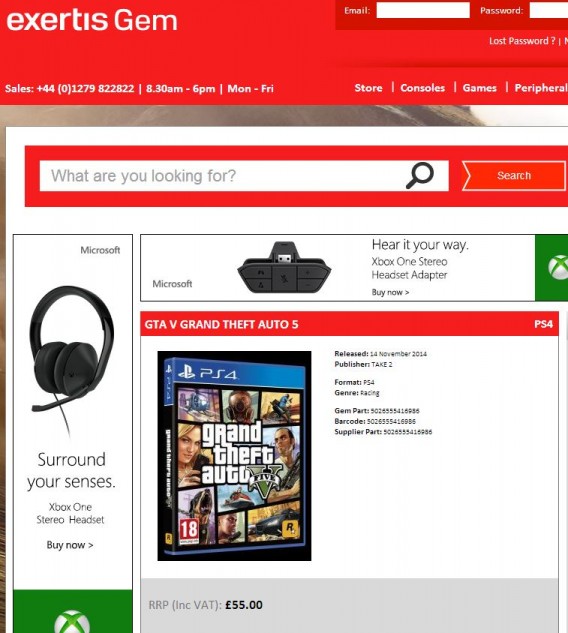Open the Games menu
The width and height of the screenshot is (568, 633).
(479, 88)
